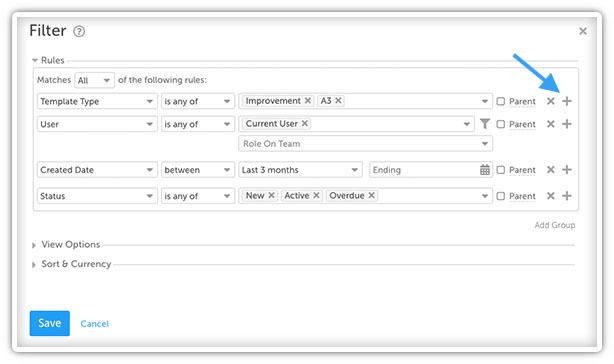
Task: Enable the Parent checkbox on Template Type row
Action: [x=500, y=101]
